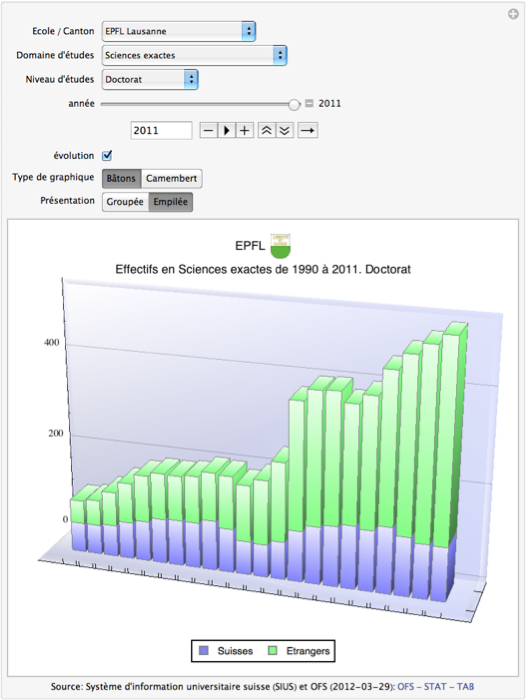Select the Empilée presentation option
The width and height of the screenshot is (526, 700).
171,202
